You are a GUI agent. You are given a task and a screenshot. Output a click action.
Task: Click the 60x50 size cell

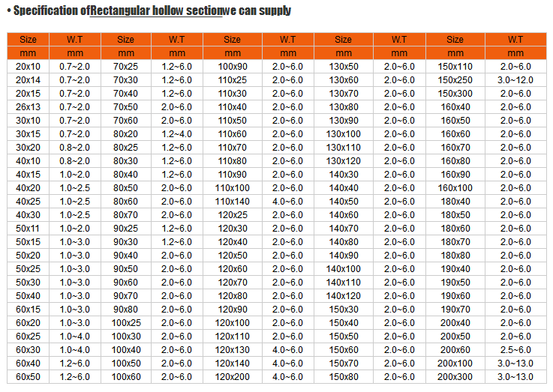point(29,377)
